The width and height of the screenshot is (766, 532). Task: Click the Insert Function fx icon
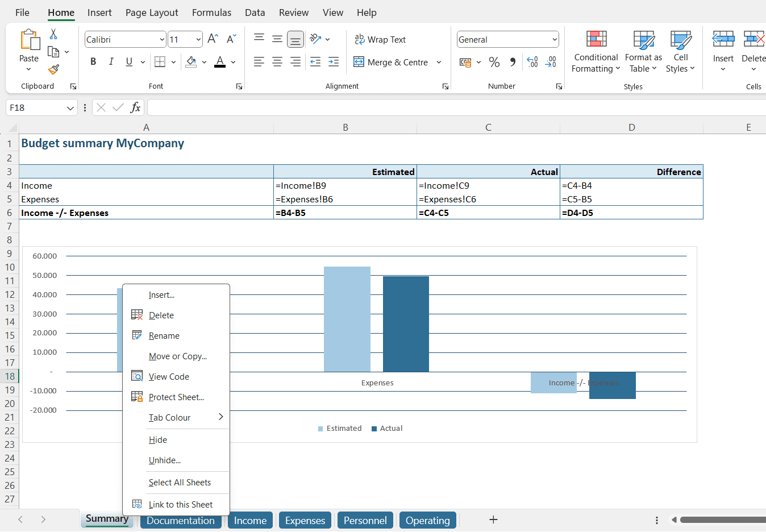135,107
